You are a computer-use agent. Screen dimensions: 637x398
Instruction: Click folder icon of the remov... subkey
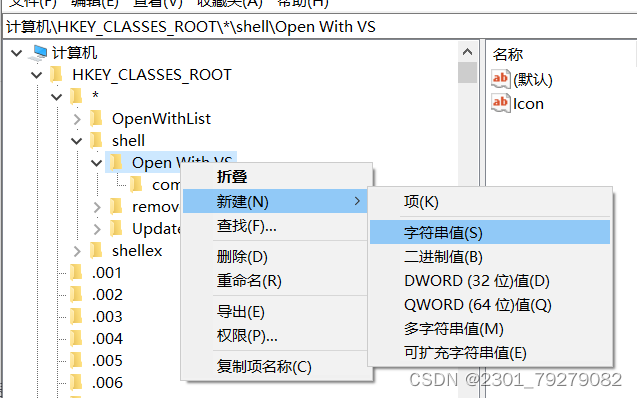pos(116,206)
